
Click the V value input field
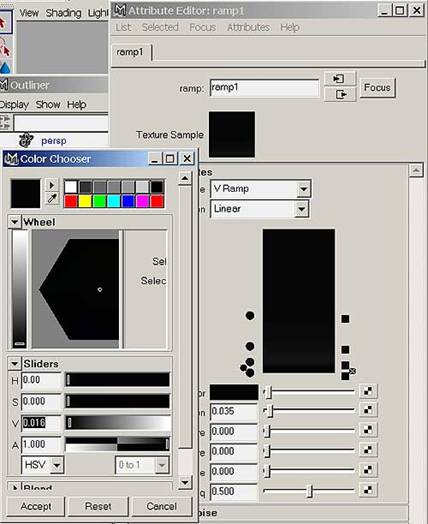(x=41, y=423)
